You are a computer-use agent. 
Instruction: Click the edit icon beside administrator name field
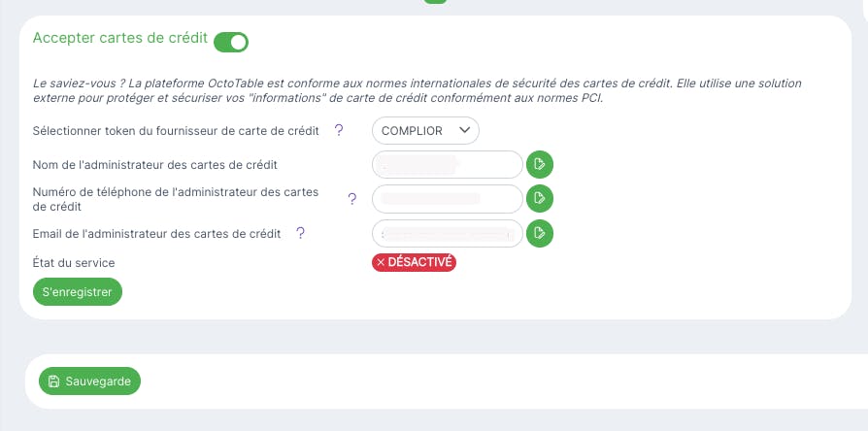coord(540,164)
